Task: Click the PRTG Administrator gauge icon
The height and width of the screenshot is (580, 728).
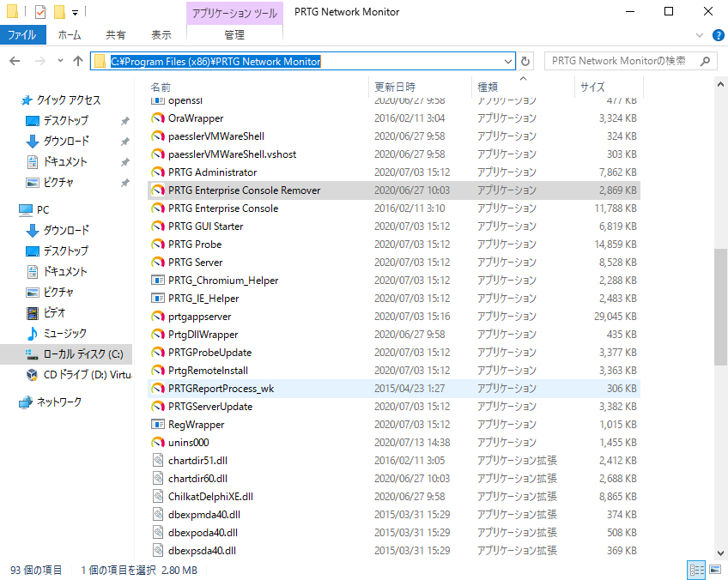Action: point(158,172)
